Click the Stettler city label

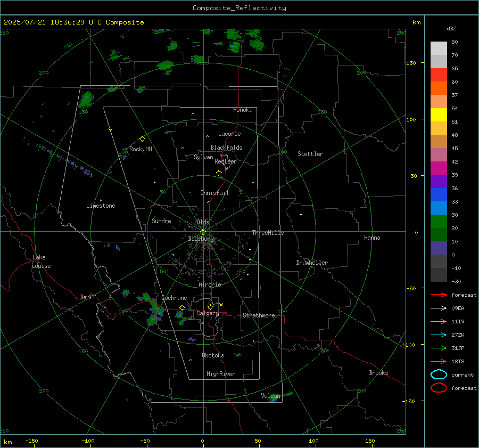pyautogui.click(x=310, y=154)
